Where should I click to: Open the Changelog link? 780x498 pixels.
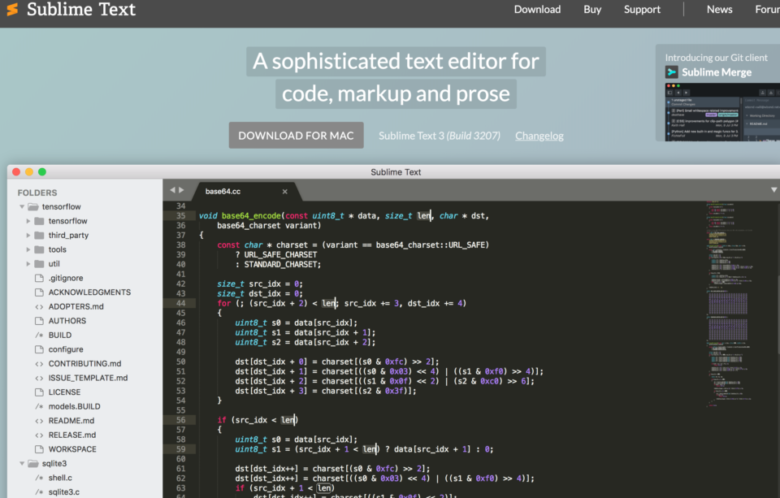click(x=539, y=136)
